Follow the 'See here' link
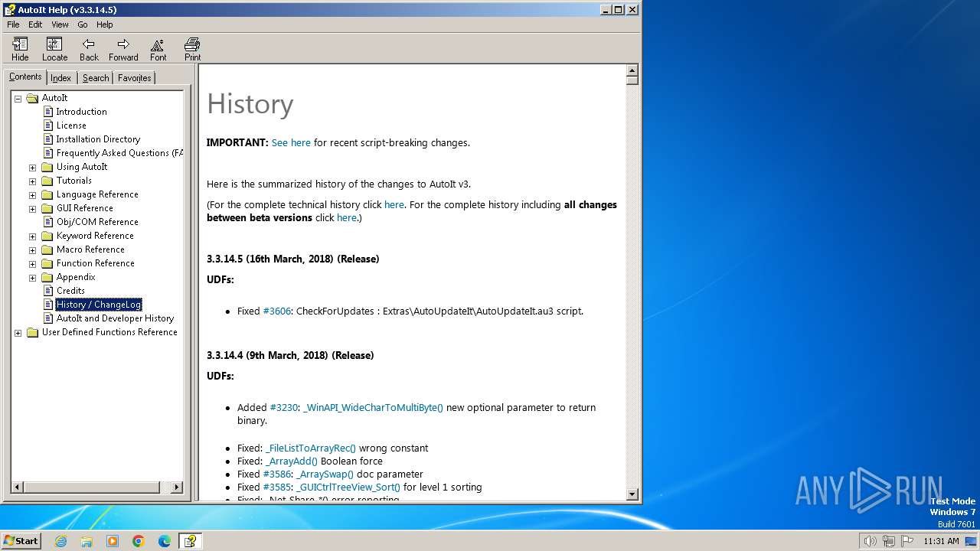This screenshot has height=551, width=980. click(x=291, y=142)
